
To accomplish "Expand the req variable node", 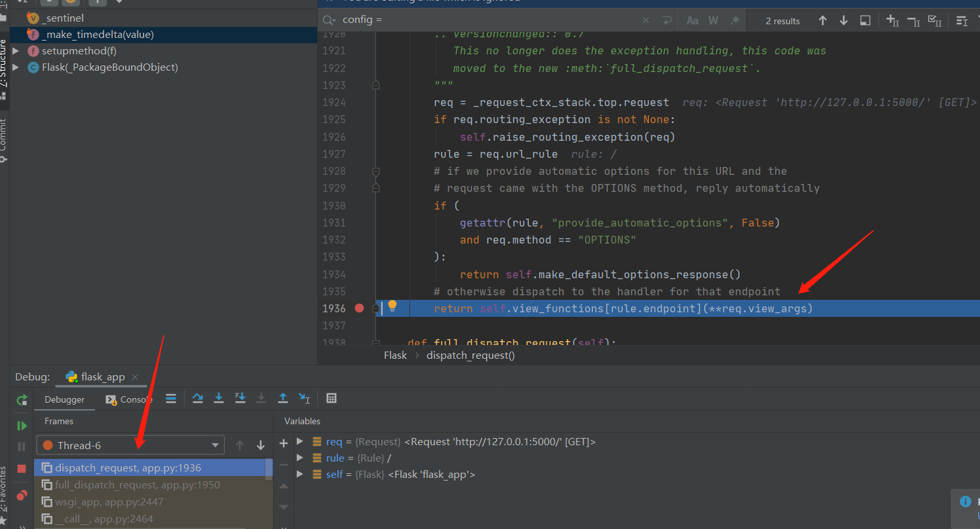I will coord(300,441).
